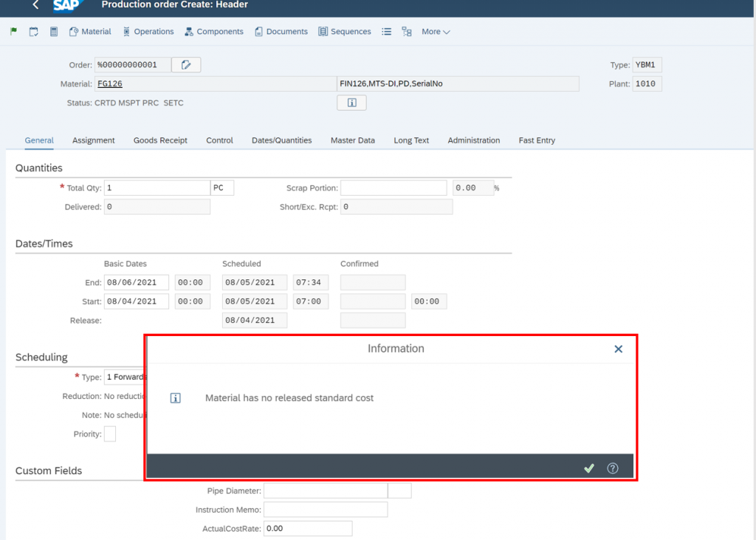Click the basic End time 00:00 field

193,282
